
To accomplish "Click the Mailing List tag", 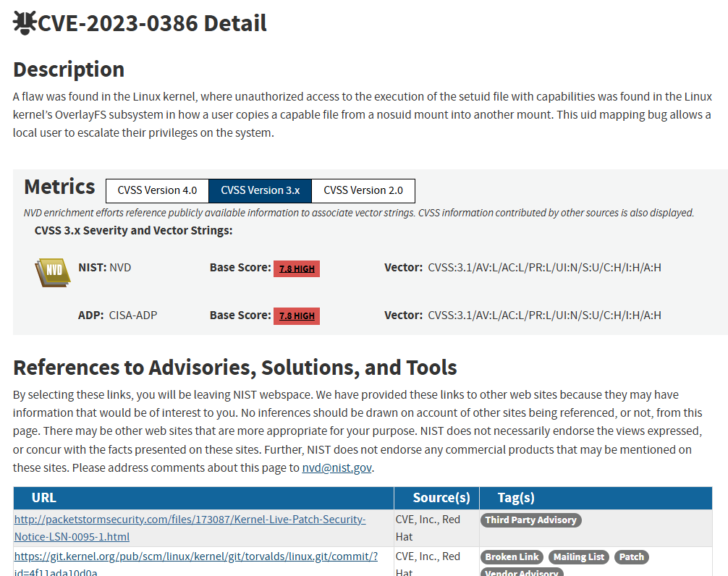I will [x=578, y=557].
